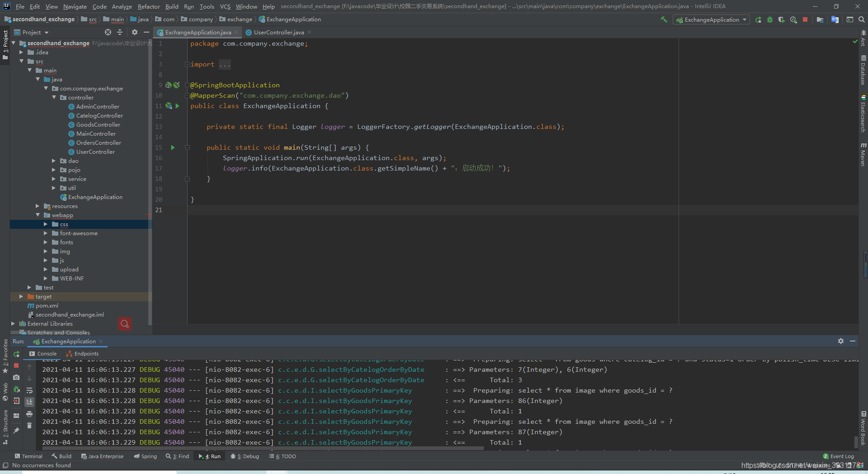Open the Refactor menu
Viewport: 868px width, 474px height.
point(149,6)
